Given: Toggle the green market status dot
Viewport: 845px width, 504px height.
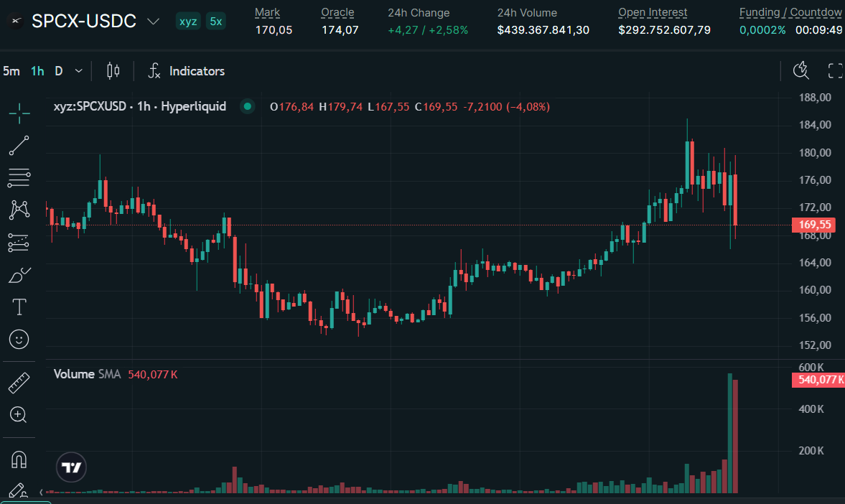Looking at the screenshot, I should tap(248, 106).
